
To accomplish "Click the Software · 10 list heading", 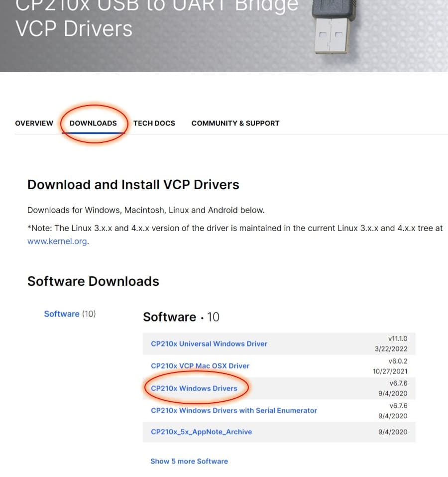I will click(181, 317).
